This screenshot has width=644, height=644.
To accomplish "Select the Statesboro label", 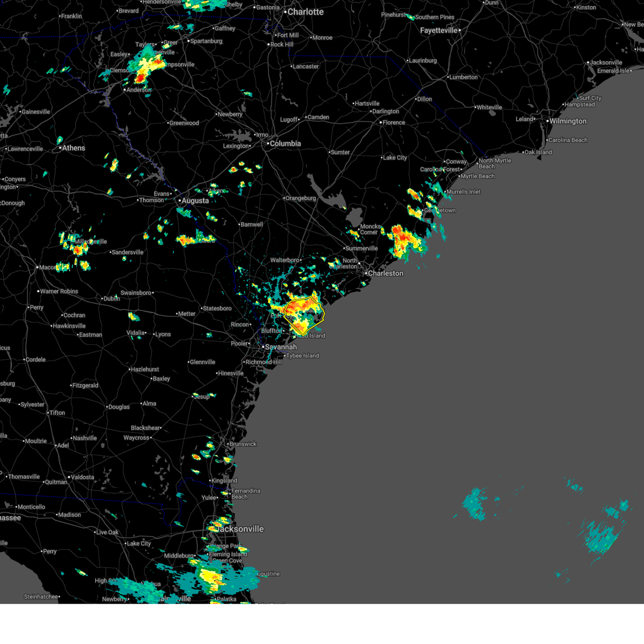I will 217,309.
